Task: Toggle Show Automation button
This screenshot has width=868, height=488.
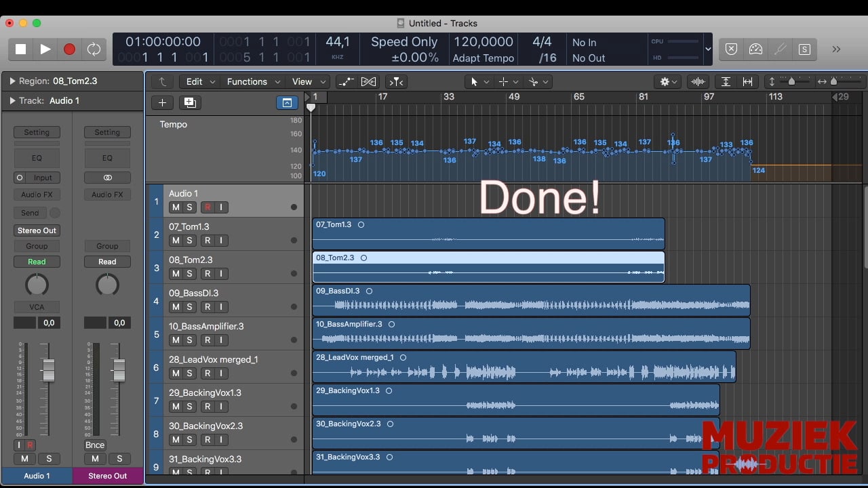Action: [346, 81]
